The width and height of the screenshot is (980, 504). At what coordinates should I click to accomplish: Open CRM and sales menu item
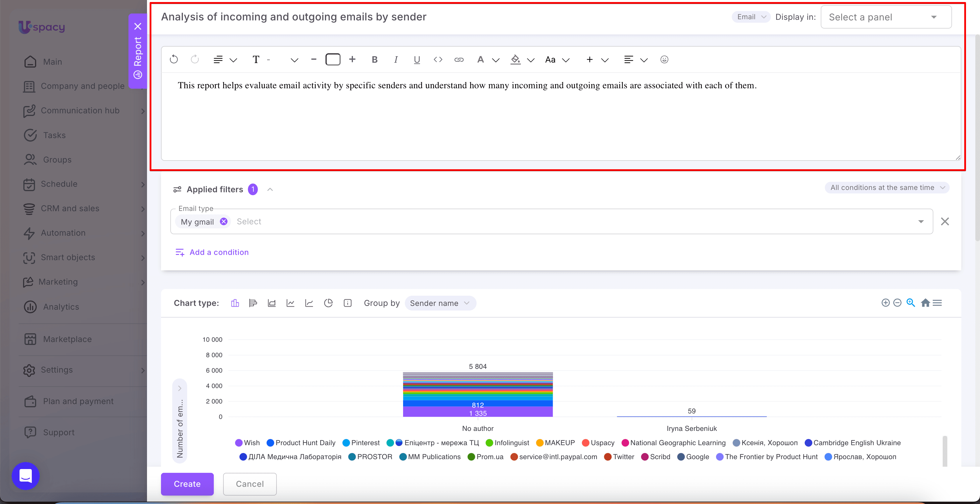(70, 209)
